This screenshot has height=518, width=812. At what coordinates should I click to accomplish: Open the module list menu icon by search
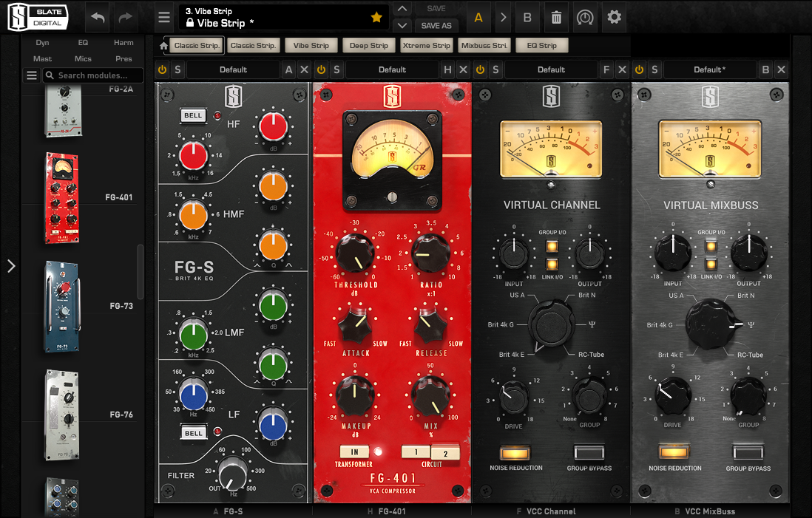[x=32, y=75]
